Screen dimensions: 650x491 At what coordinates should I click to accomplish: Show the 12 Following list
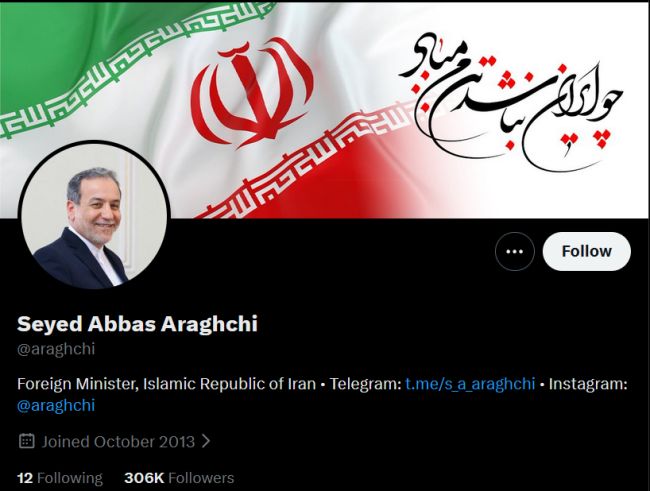pos(60,478)
